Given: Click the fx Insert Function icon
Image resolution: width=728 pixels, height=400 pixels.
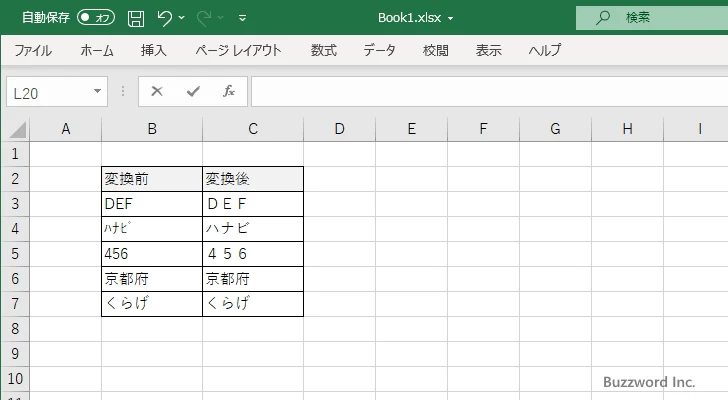Looking at the screenshot, I should pos(229,91).
